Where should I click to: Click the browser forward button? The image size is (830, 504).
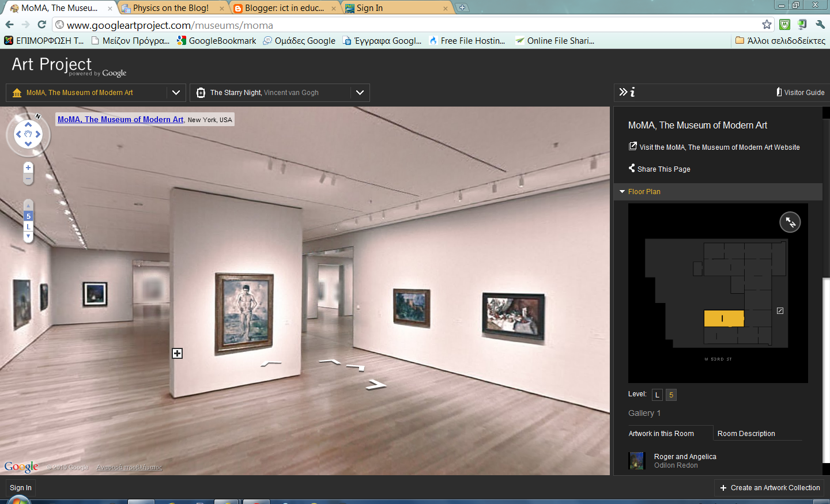25,24
